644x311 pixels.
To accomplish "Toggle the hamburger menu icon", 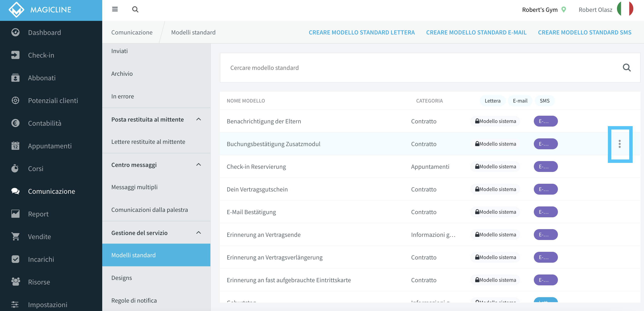I will click(115, 9).
